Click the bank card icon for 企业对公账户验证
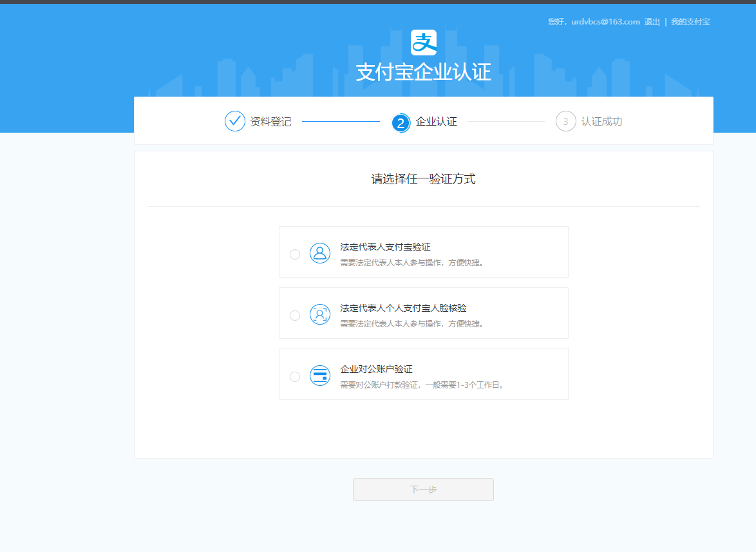The height and width of the screenshot is (552, 756). (x=319, y=376)
